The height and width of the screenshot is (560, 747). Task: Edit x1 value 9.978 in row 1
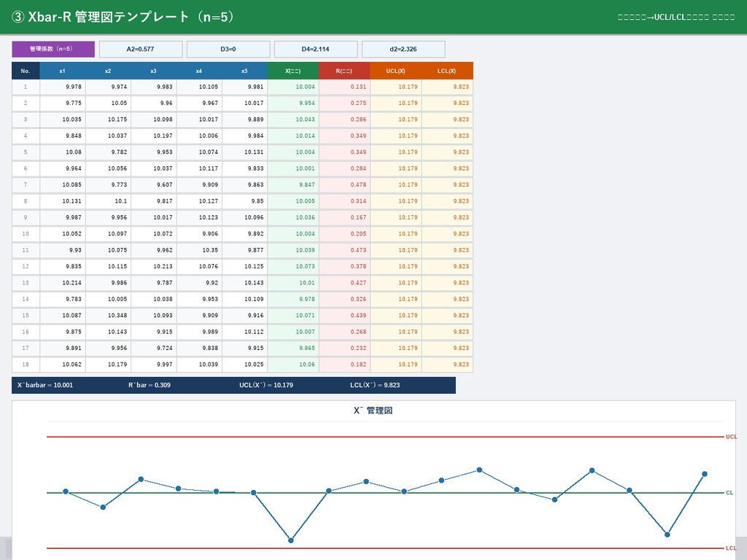coord(63,87)
